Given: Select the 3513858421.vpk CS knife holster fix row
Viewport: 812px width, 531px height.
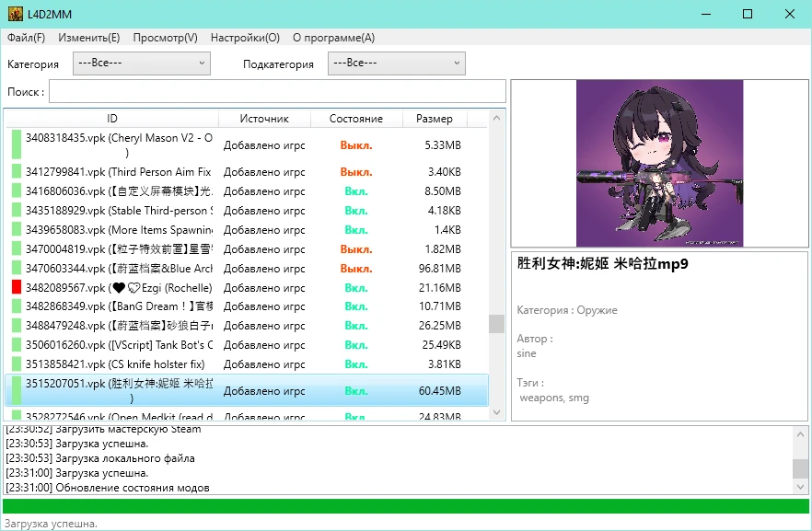Looking at the screenshot, I should point(247,364).
